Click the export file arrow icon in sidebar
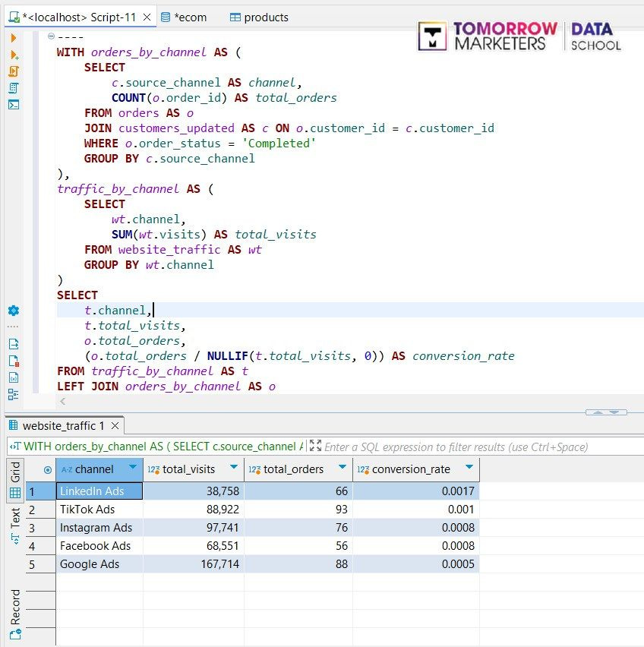This screenshot has height=647, width=644. [13, 344]
